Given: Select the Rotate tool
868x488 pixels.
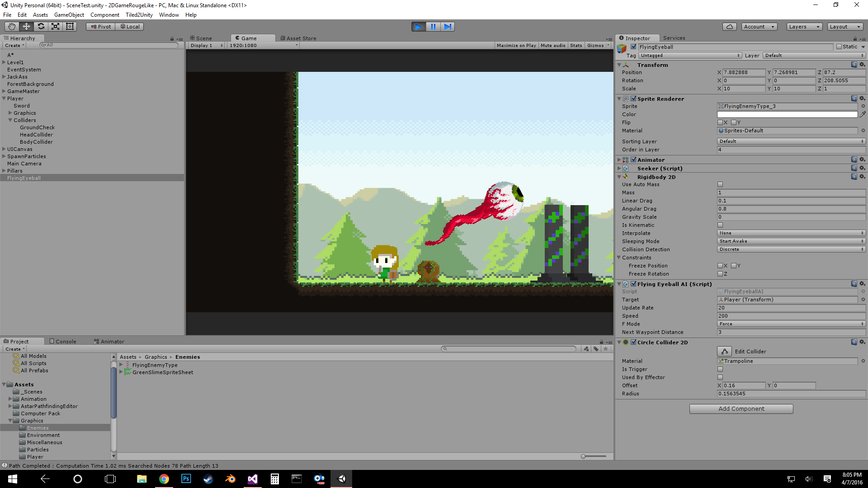Looking at the screenshot, I should 41,27.
